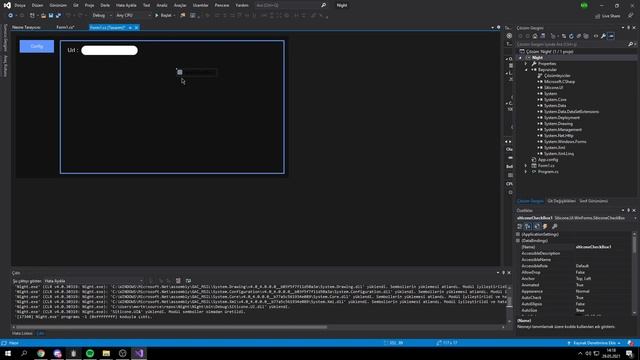The image size is (640, 360).
Task: Open Chrome from the taskbar
Action: [41, 353]
